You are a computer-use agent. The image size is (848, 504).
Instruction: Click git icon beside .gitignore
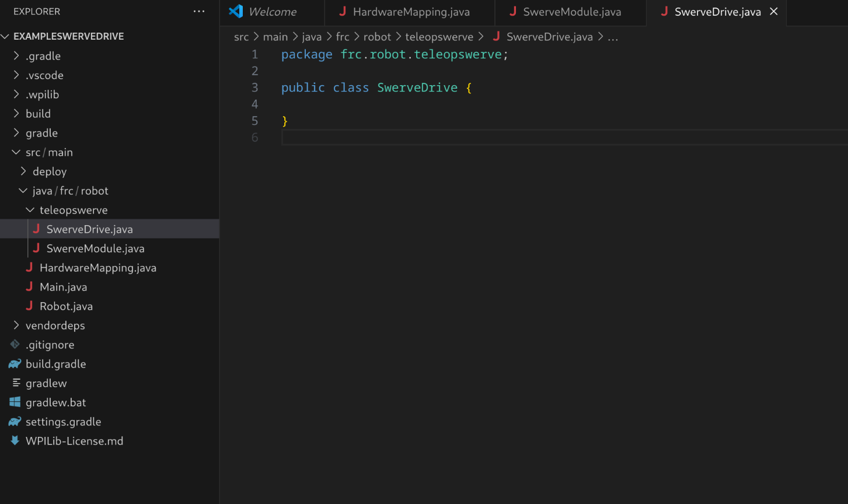pyautogui.click(x=15, y=345)
